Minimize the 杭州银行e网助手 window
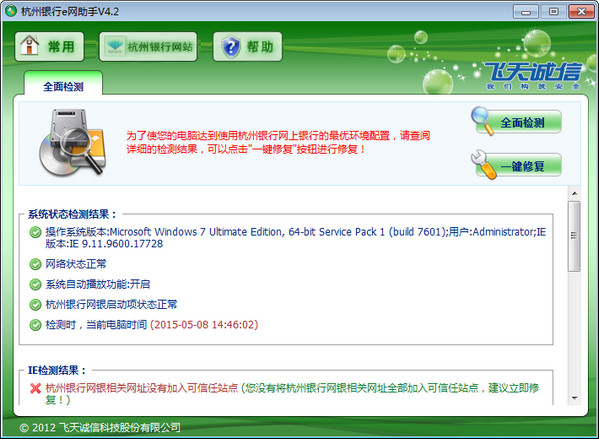This screenshot has width=599, height=439. pyautogui.click(x=526, y=12)
